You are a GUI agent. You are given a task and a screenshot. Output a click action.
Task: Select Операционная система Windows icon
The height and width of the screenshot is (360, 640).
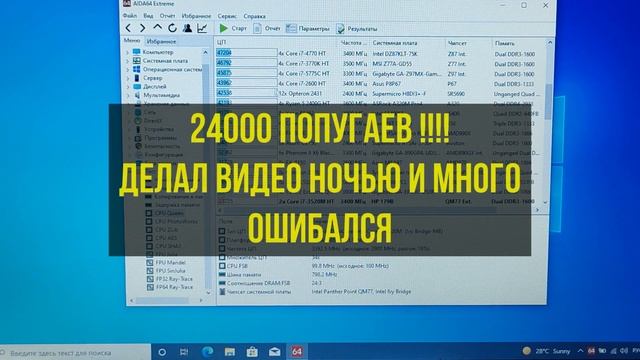point(137,69)
